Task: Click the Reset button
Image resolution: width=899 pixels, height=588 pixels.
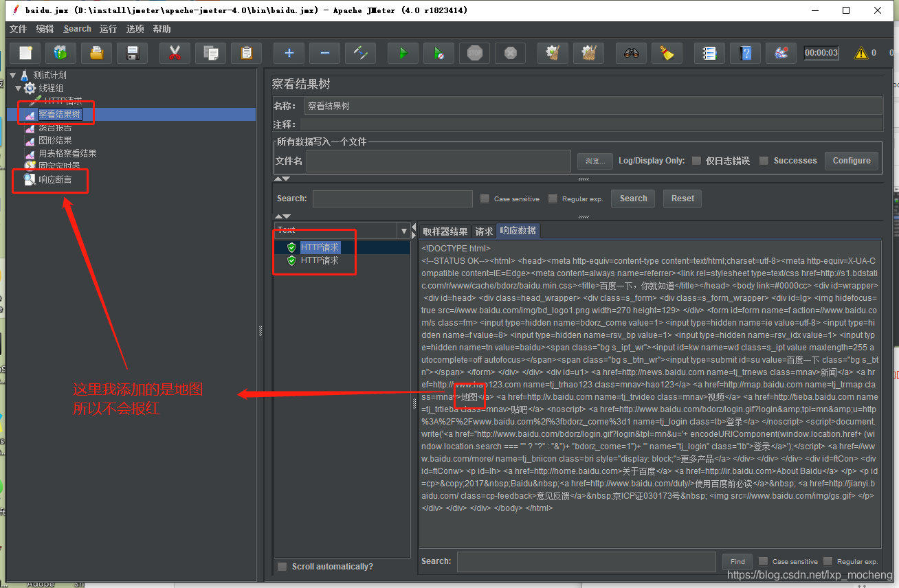Action: 682,199
